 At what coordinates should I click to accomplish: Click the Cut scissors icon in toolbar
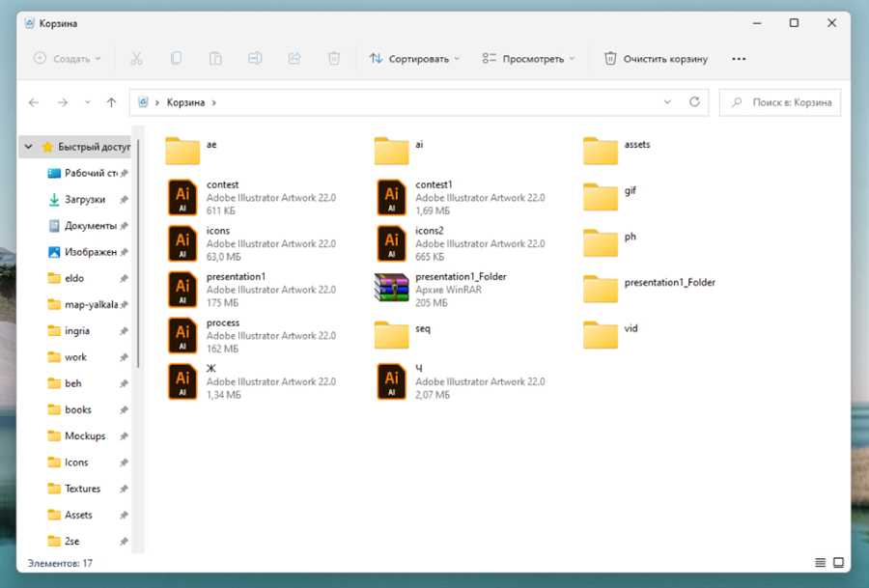click(x=136, y=59)
